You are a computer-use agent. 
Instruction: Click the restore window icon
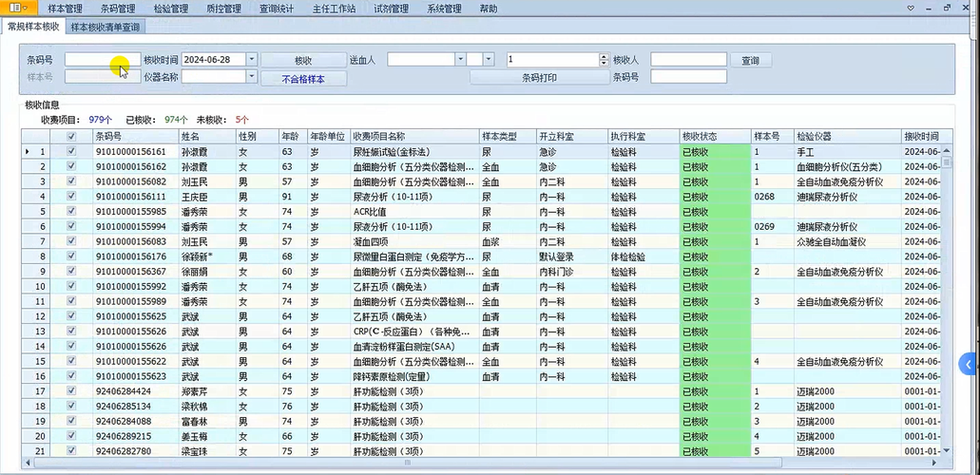point(948,9)
